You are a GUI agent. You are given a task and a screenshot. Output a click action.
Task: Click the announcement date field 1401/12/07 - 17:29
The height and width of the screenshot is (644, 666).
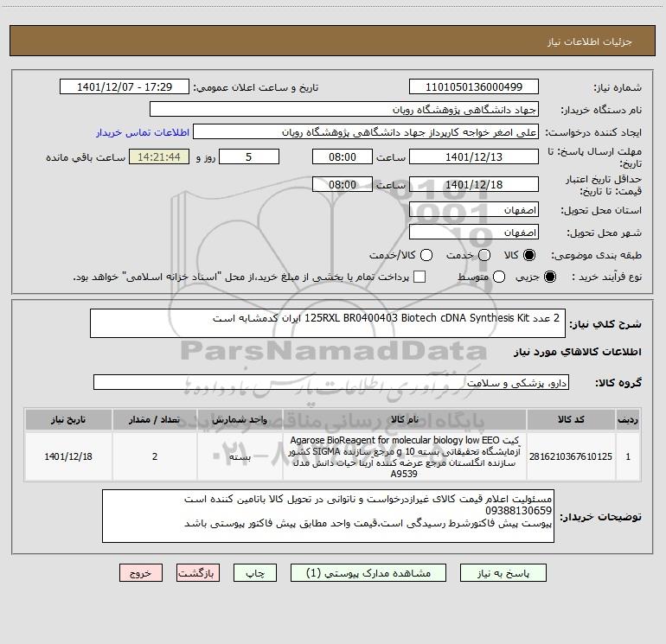125,87
